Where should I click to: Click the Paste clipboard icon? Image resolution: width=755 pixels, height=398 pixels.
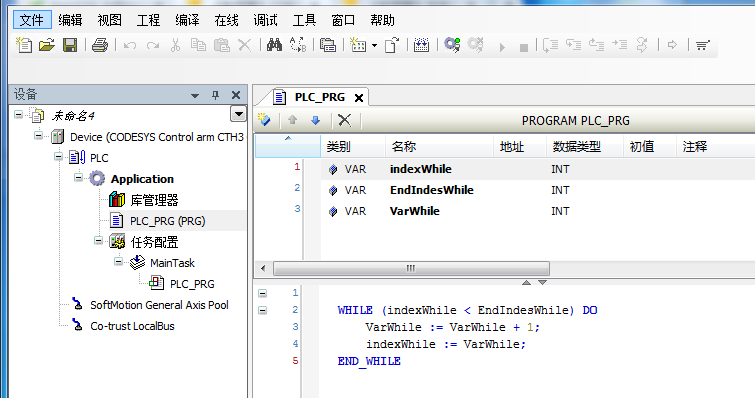[221, 45]
